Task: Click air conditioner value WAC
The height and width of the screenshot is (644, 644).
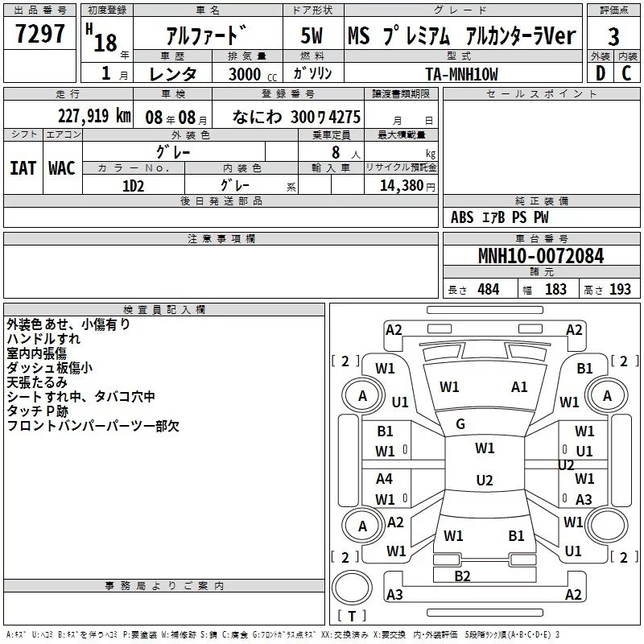Action: click(x=62, y=168)
